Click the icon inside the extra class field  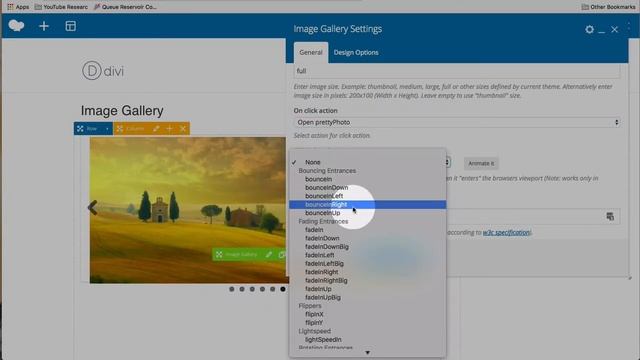pos(610,216)
